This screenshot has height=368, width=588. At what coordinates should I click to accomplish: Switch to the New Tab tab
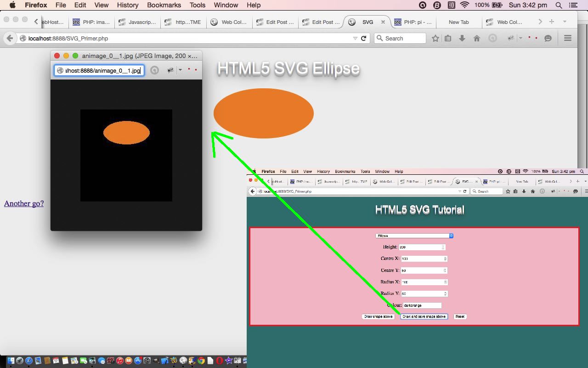(x=458, y=21)
